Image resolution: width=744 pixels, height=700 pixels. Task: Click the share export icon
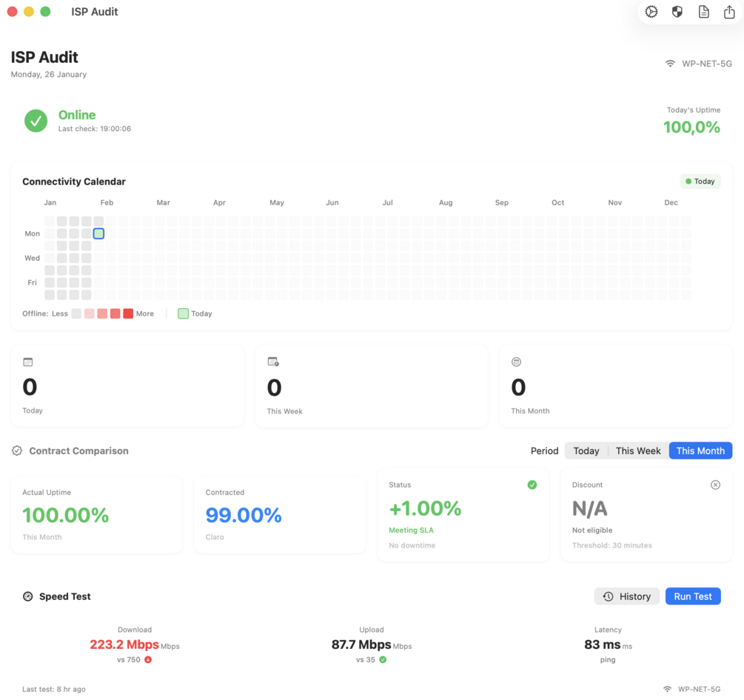[729, 12]
